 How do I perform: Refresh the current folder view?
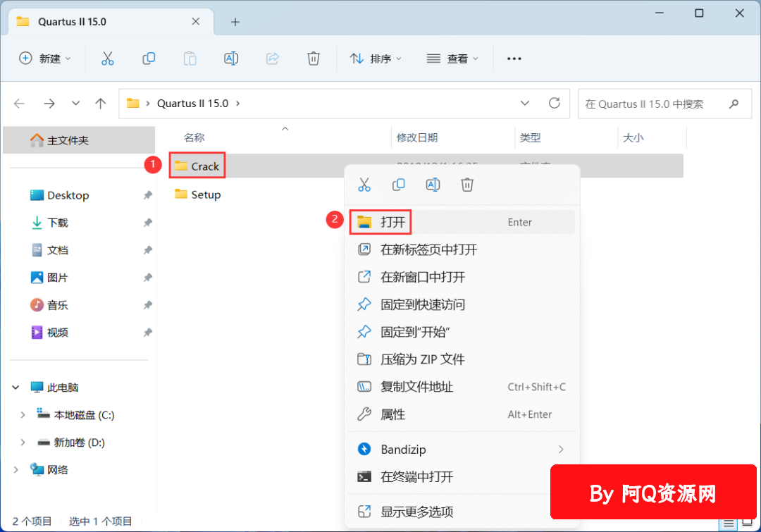tap(555, 103)
